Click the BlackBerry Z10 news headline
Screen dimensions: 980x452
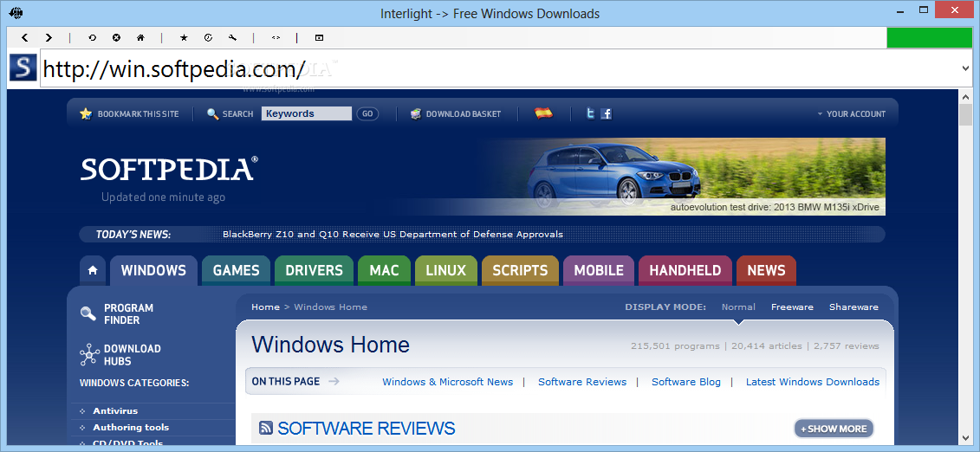click(x=393, y=235)
